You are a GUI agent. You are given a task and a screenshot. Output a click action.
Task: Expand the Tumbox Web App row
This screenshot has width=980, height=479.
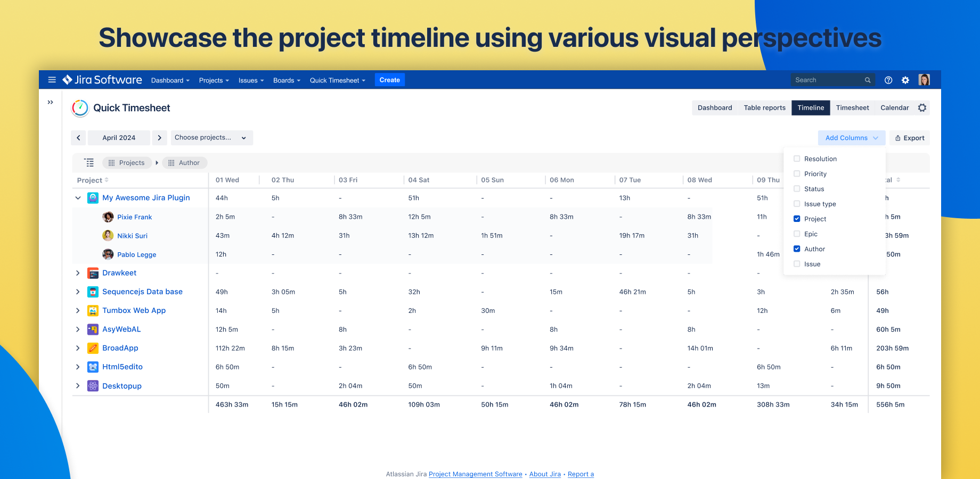pyautogui.click(x=78, y=310)
